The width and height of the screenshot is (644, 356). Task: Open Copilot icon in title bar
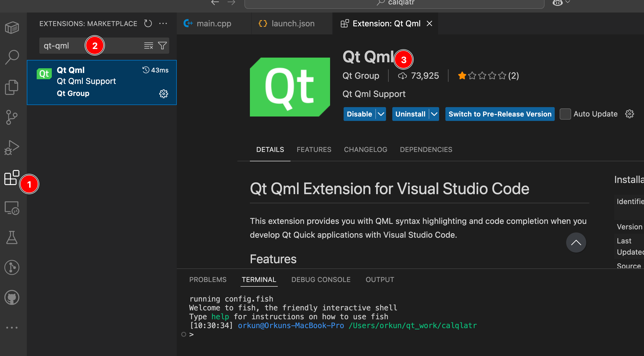tap(557, 2)
